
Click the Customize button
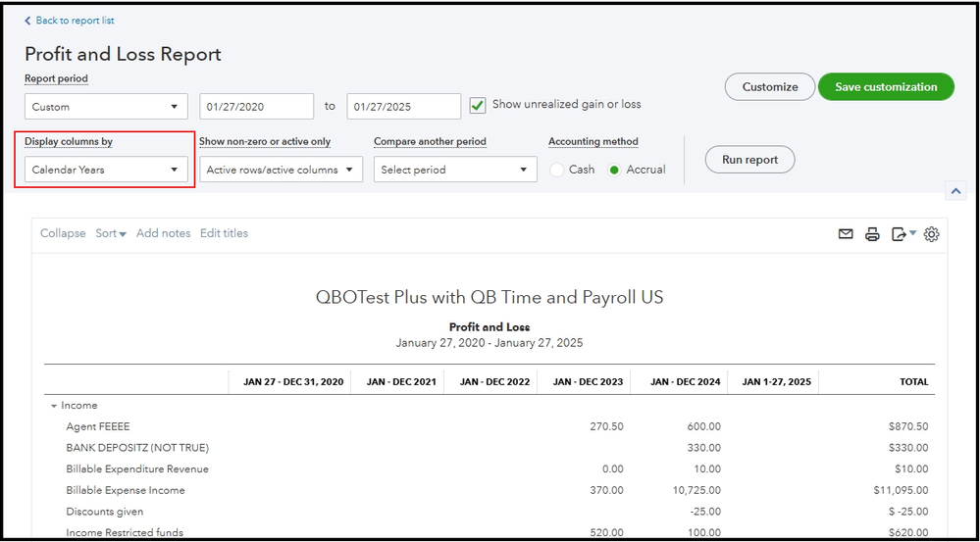tap(770, 87)
